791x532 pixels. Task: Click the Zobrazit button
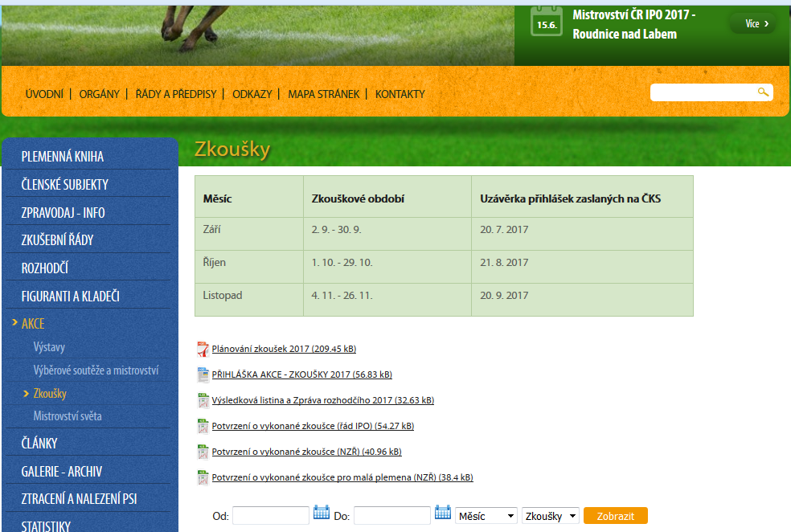[x=616, y=516]
